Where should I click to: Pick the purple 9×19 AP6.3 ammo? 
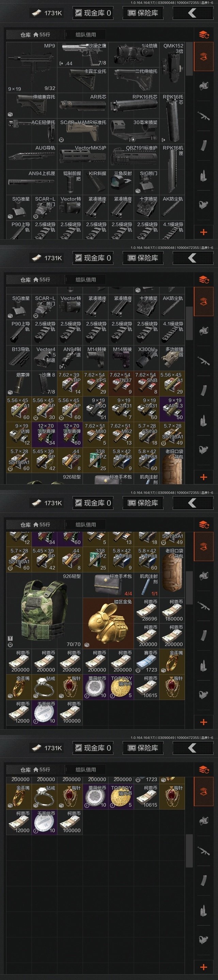click(x=172, y=409)
